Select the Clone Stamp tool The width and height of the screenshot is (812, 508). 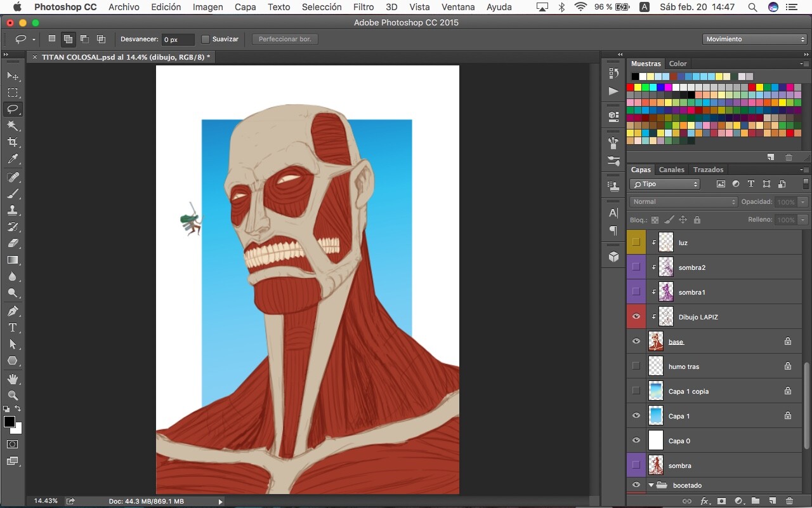click(x=13, y=210)
